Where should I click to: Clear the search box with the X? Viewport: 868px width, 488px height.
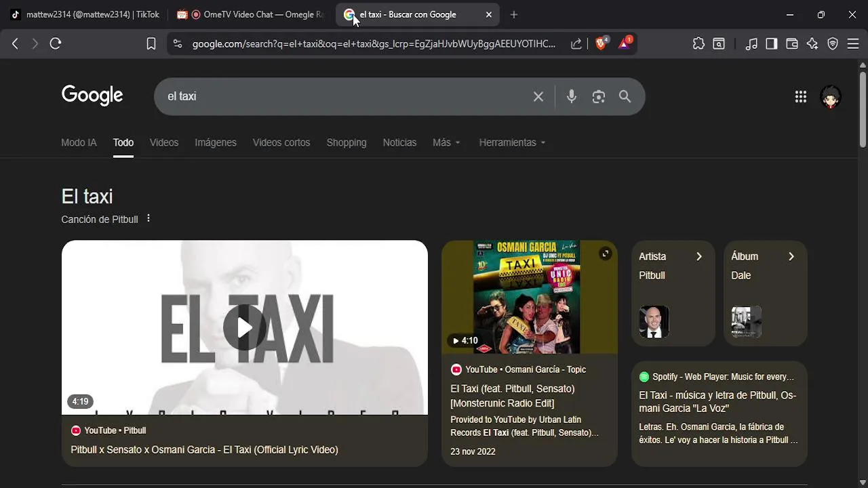pos(538,97)
